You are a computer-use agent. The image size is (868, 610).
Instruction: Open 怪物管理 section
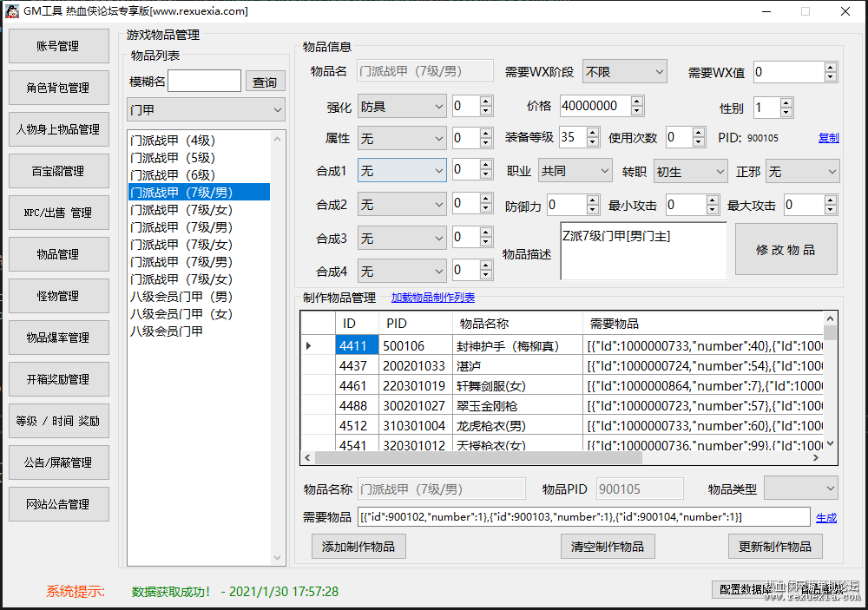pos(59,296)
